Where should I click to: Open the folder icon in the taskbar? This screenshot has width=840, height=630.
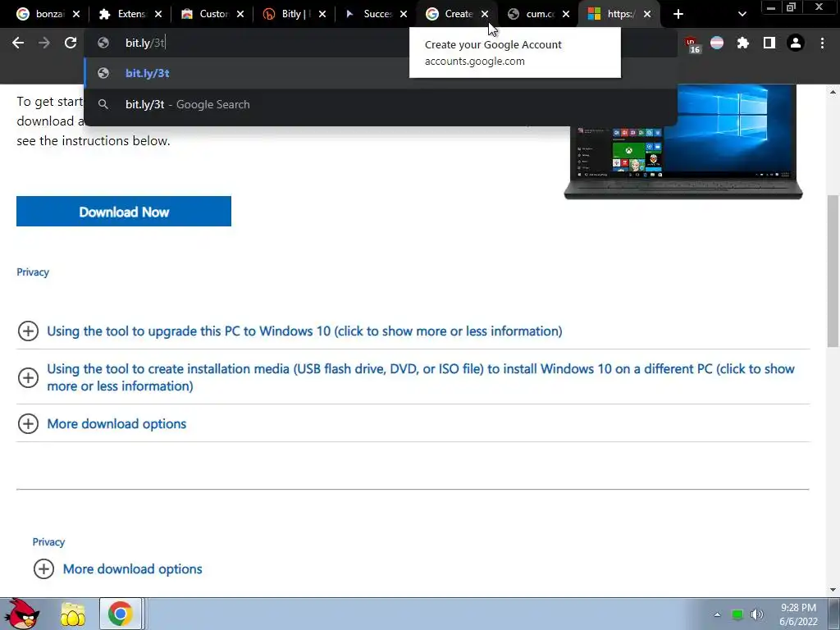[73, 614]
